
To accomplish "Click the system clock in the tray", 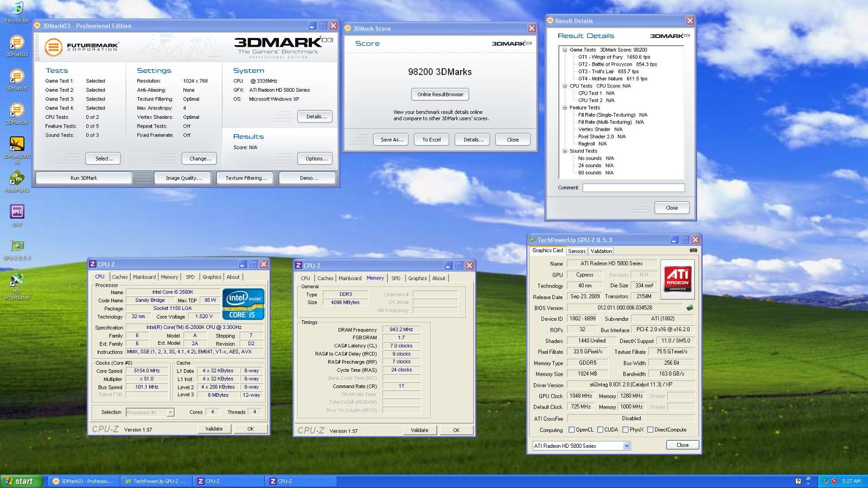I will coord(851,481).
